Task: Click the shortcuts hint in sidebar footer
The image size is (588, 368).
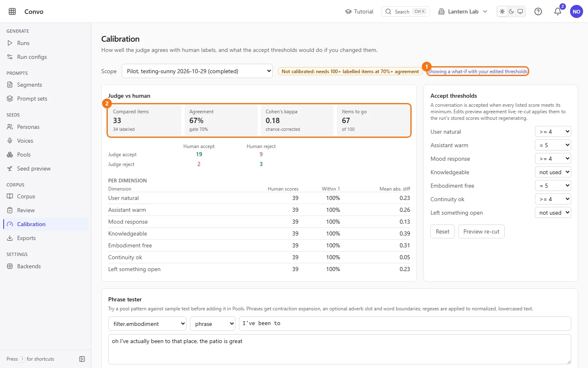Action: pyautogui.click(x=30, y=359)
